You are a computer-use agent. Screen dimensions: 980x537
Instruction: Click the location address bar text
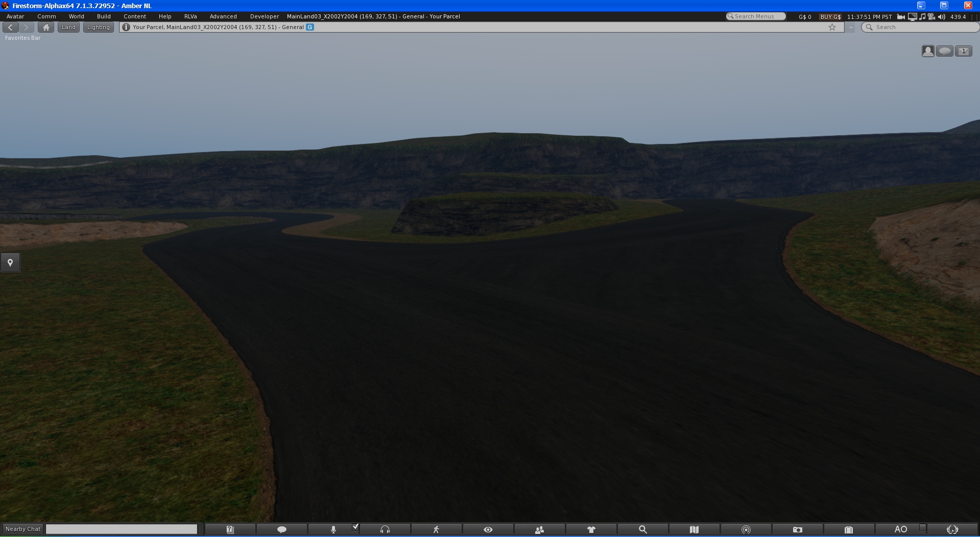[x=218, y=27]
